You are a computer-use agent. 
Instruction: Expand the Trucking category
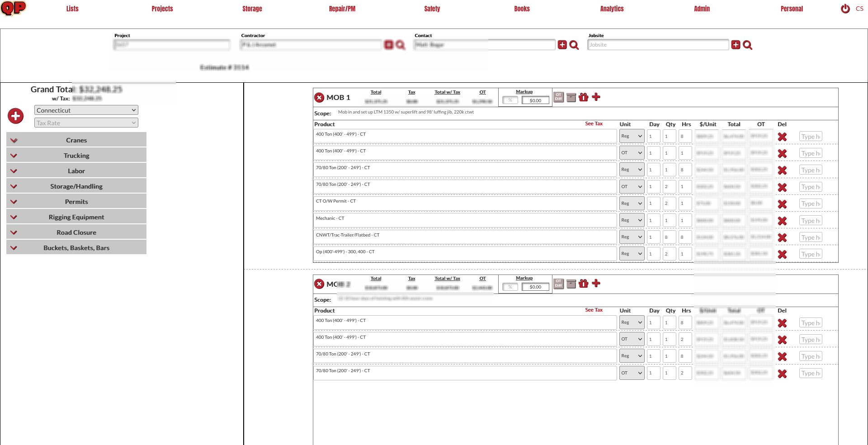(x=76, y=155)
